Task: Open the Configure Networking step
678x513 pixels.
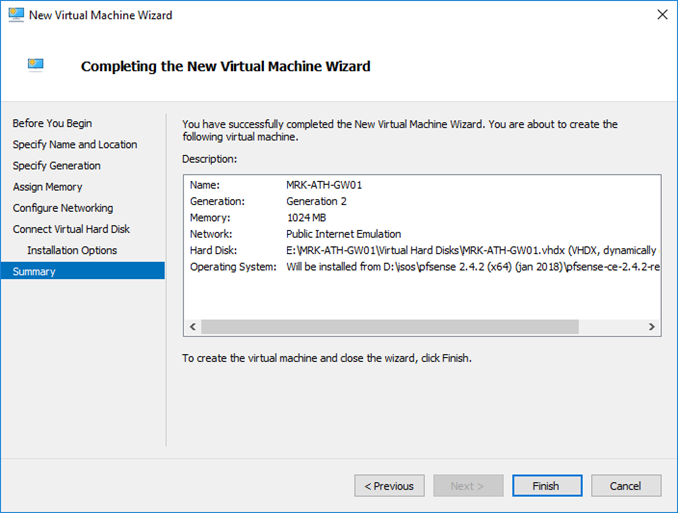Action: tap(63, 208)
